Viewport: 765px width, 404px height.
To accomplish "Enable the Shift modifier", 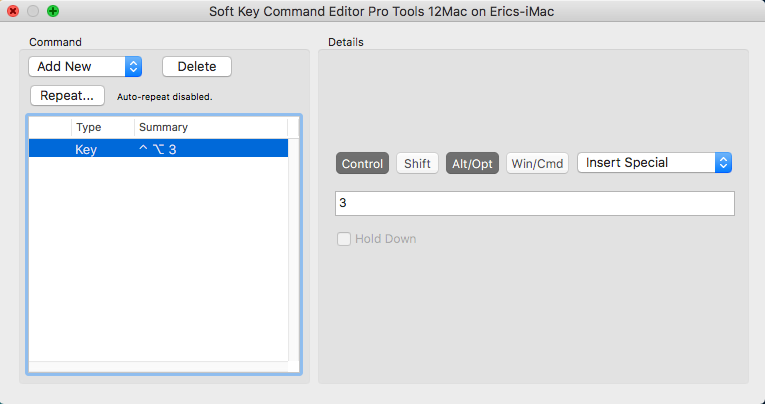I will pyautogui.click(x=417, y=163).
